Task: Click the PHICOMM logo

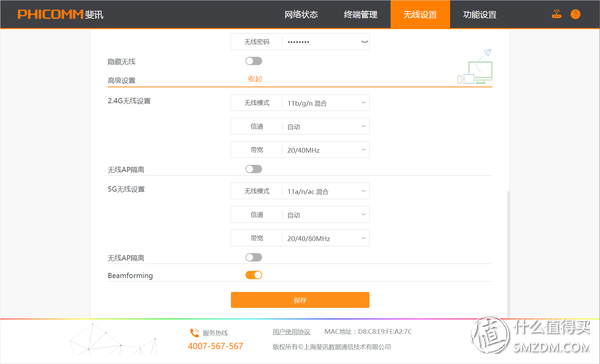Action: (x=60, y=15)
